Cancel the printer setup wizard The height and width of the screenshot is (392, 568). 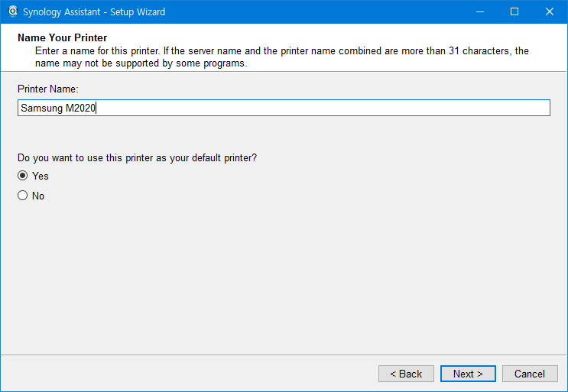530,374
